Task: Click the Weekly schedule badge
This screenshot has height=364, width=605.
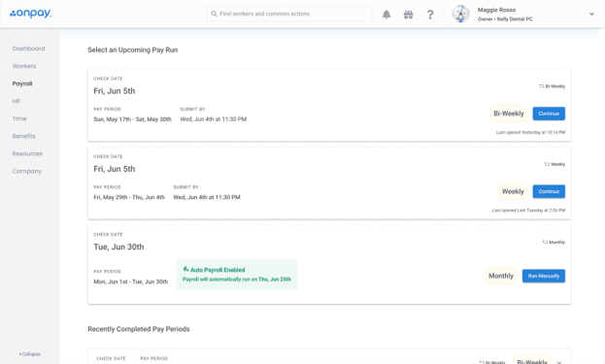Action: (x=513, y=191)
